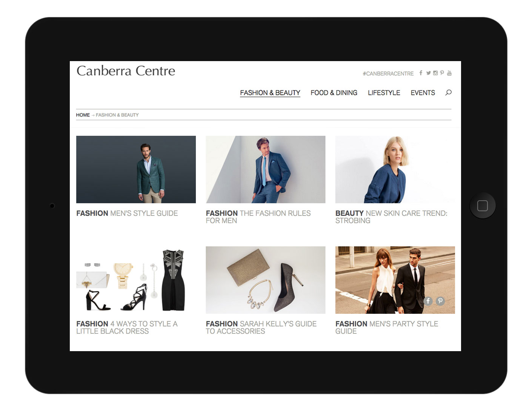Open the Twitter icon in the header

coord(428,73)
